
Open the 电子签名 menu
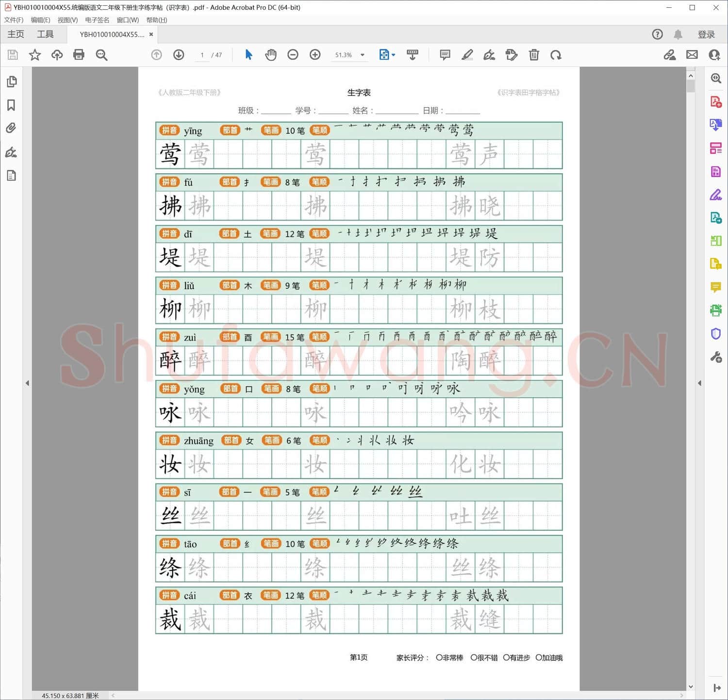click(x=97, y=20)
